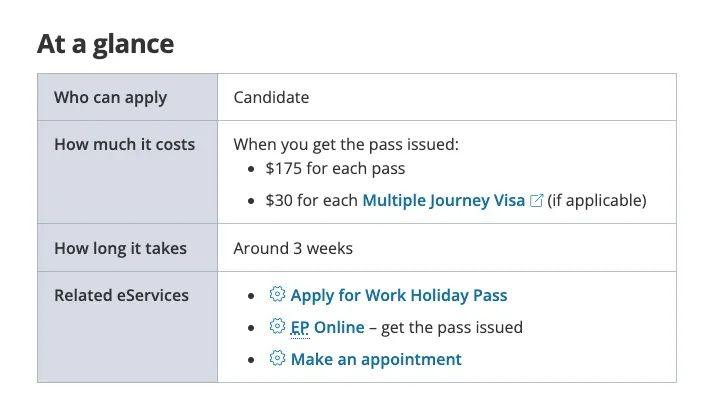Viewport: 717px width, 418px height.
Task: Open the Apply for Work Holiday Pass link
Action: [x=398, y=296]
